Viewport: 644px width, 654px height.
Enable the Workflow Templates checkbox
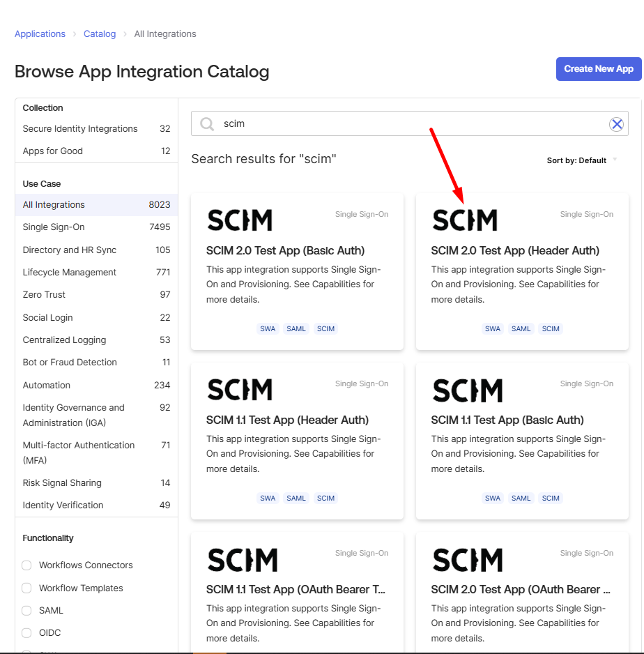click(x=26, y=588)
